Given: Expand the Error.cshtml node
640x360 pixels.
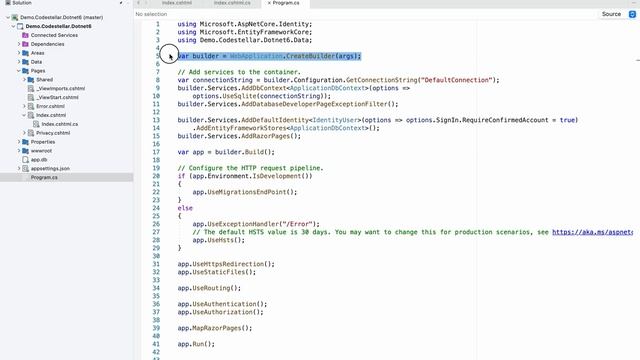Looking at the screenshot, I should 24,106.
